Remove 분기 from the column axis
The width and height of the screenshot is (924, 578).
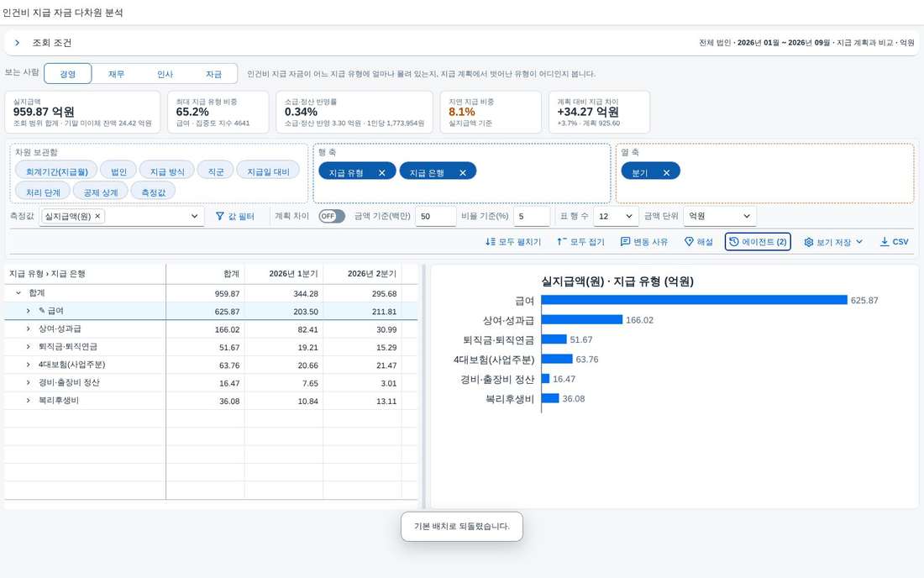pyautogui.click(x=666, y=172)
